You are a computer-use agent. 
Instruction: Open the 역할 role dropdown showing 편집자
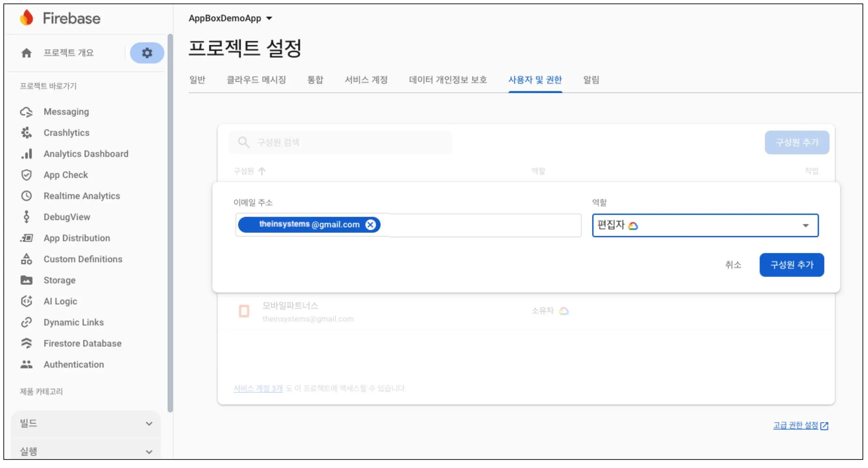[705, 225]
